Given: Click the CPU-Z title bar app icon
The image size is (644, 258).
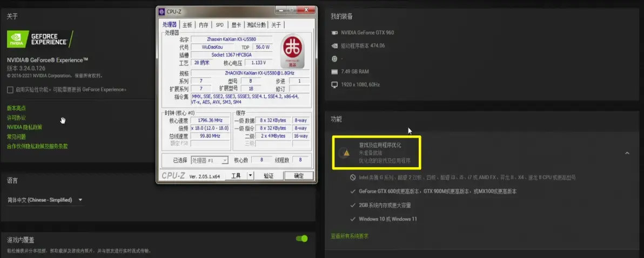Looking at the screenshot, I should (x=162, y=11).
